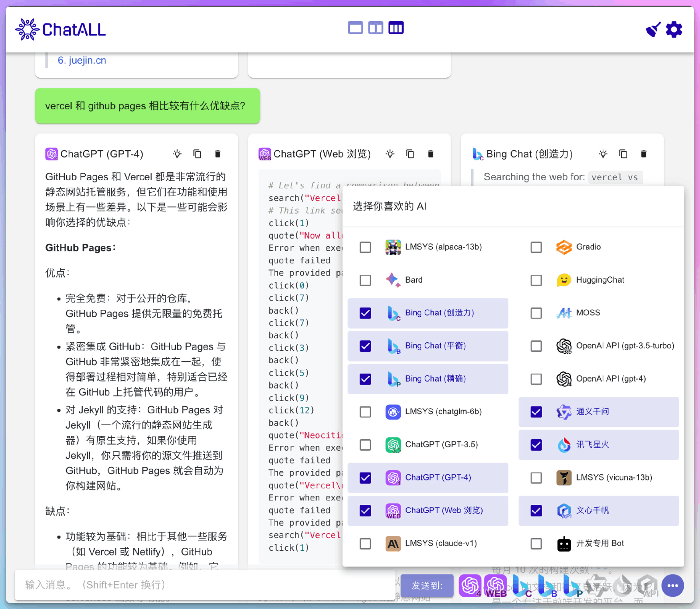
Task: Delete the ChatGPT (Web 浏览) response
Action: tap(430, 154)
